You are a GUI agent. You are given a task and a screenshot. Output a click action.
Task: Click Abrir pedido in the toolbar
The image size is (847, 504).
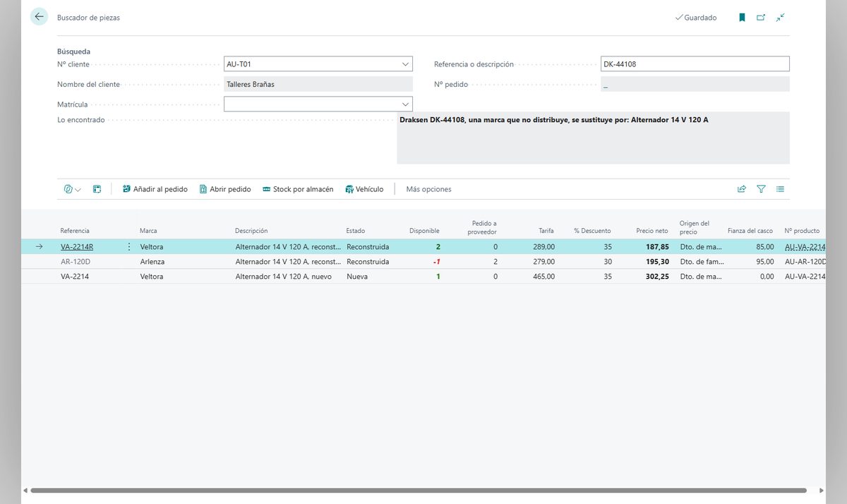coord(225,189)
